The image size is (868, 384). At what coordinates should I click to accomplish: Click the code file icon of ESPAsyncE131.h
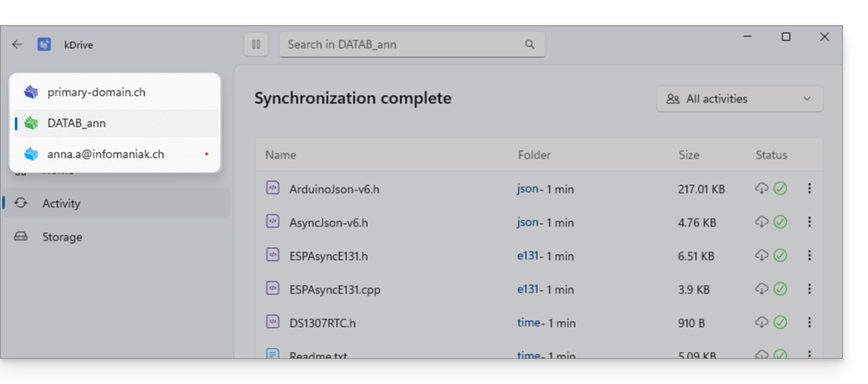(272, 255)
